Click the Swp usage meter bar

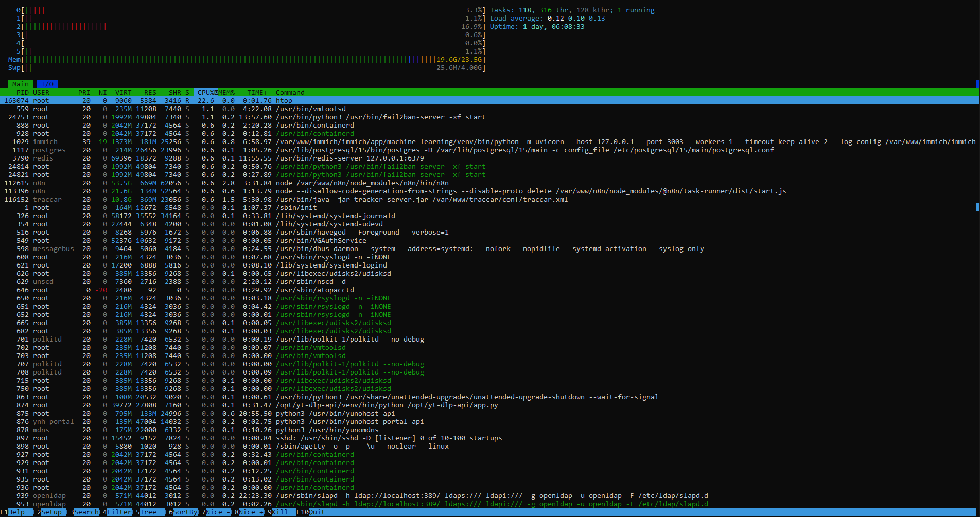coord(247,68)
